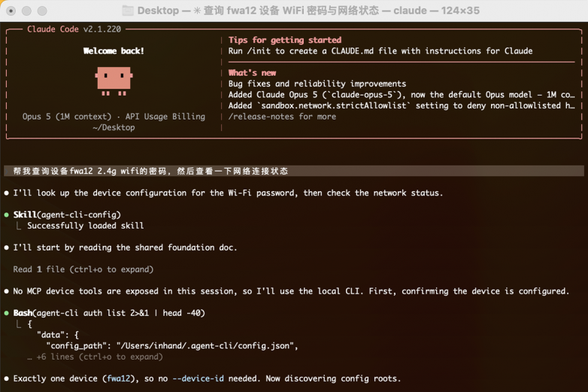Click the blue '--device-id' flag text
Screen dimensions: 588x392
click(x=198, y=378)
